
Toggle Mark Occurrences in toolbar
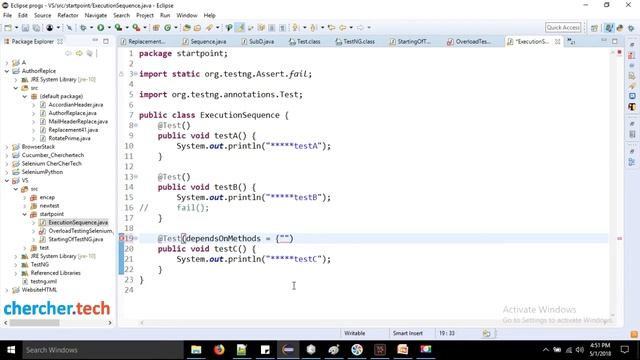[240, 28]
